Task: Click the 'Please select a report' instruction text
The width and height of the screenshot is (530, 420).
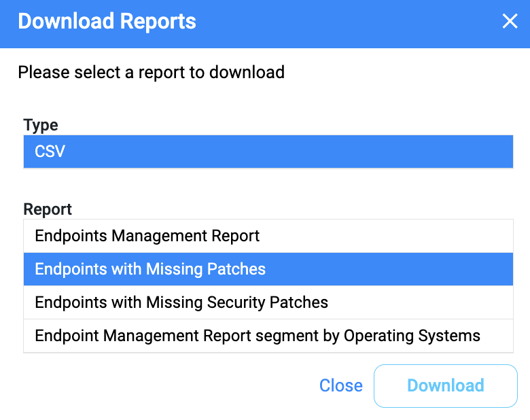Action: point(151,72)
